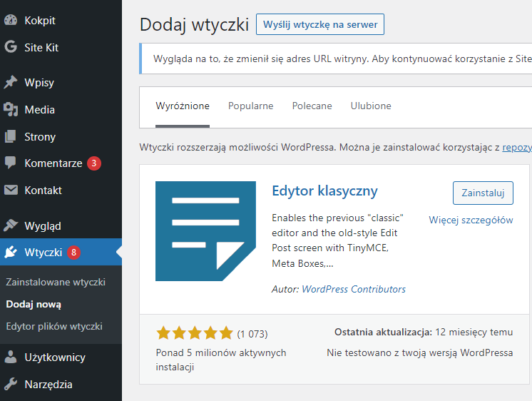Screen dimensions: 532x401
Task: Click the Site Kit URL change notice
Action: point(336,59)
